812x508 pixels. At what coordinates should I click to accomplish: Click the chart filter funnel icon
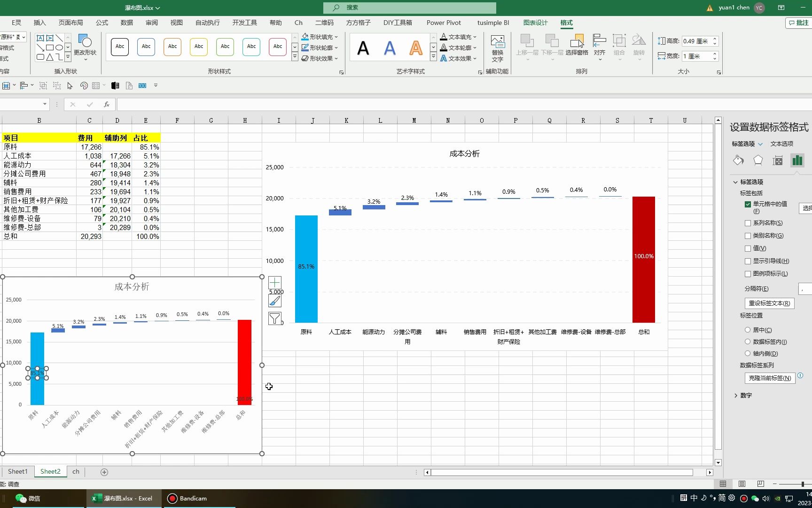click(275, 318)
